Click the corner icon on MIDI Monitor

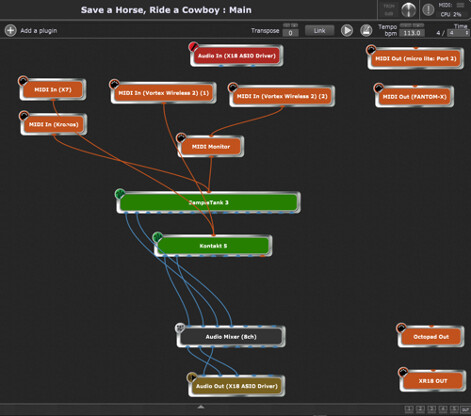[181, 138]
